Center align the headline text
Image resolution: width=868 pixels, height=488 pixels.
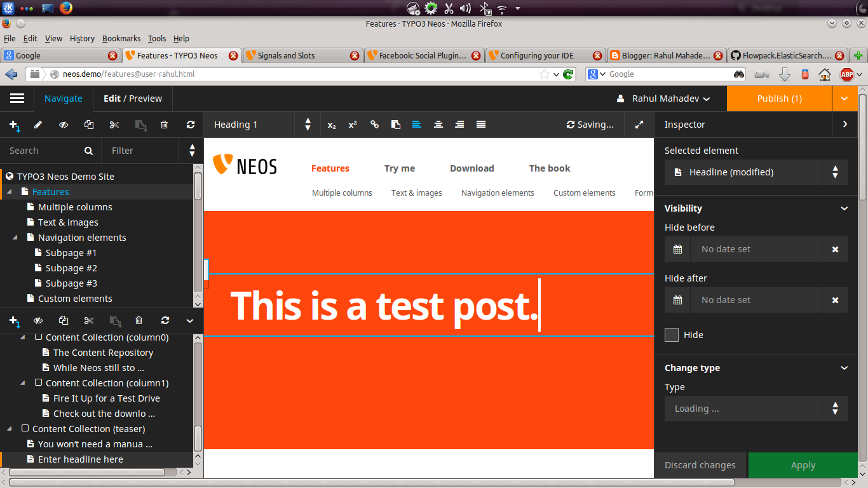tap(438, 125)
